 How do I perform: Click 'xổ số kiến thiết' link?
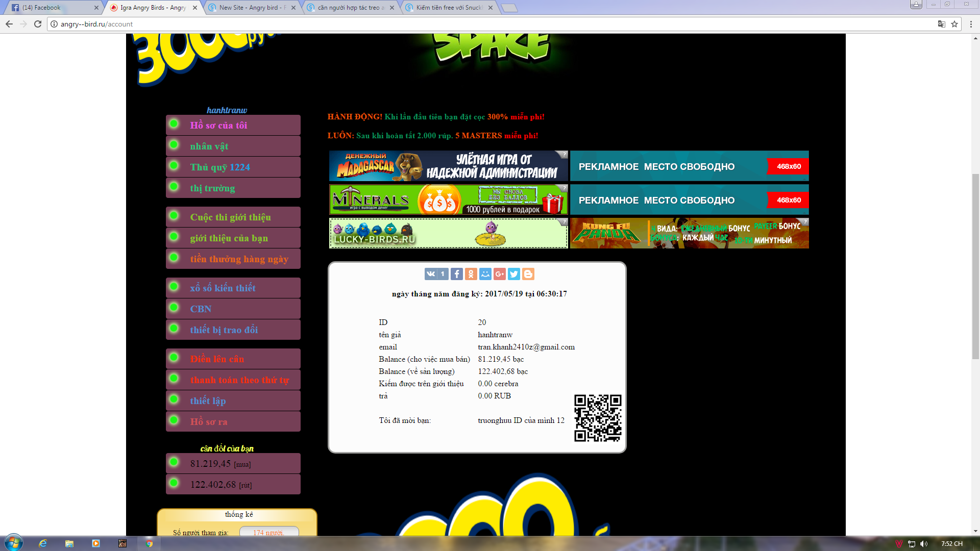point(223,288)
